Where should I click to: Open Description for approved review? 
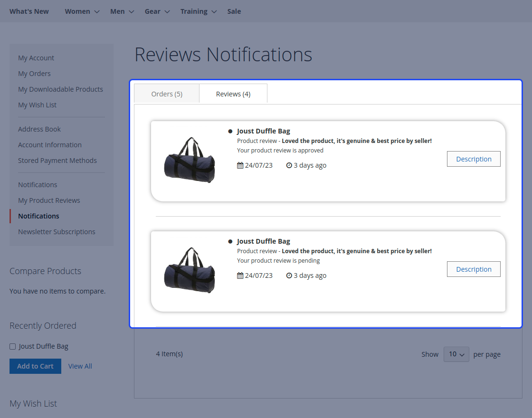point(474,159)
